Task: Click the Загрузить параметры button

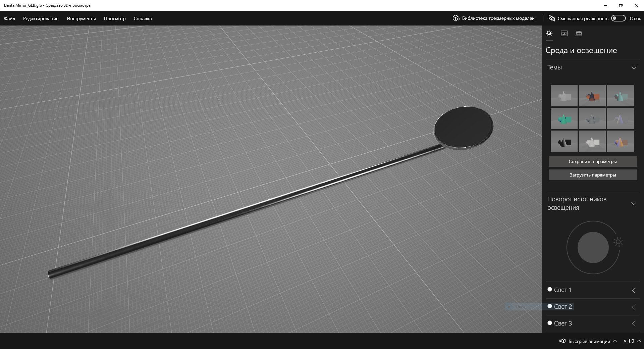Action: [593, 175]
